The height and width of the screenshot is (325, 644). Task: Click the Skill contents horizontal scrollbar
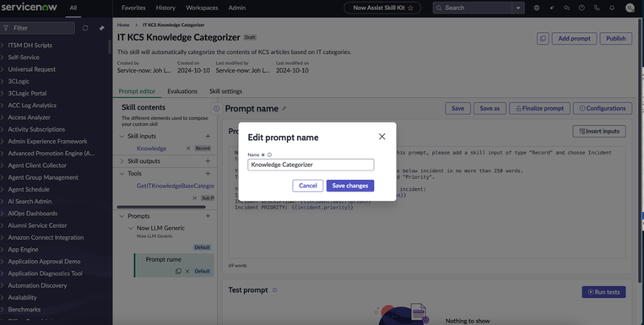pos(161,207)
